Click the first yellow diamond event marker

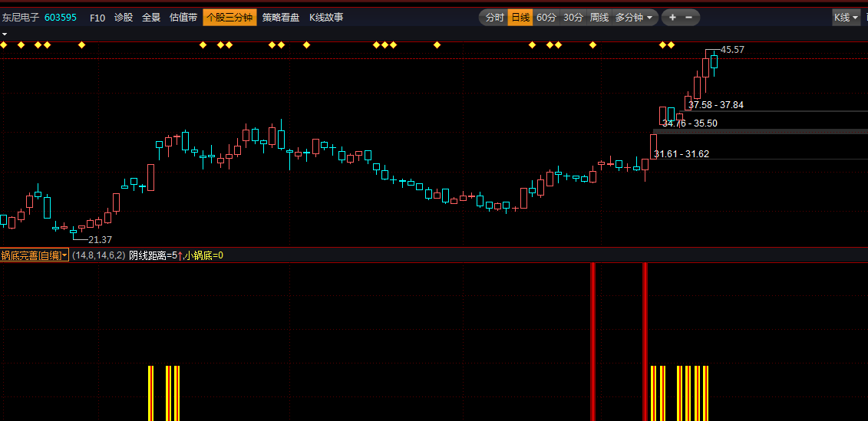pos(3,44)
